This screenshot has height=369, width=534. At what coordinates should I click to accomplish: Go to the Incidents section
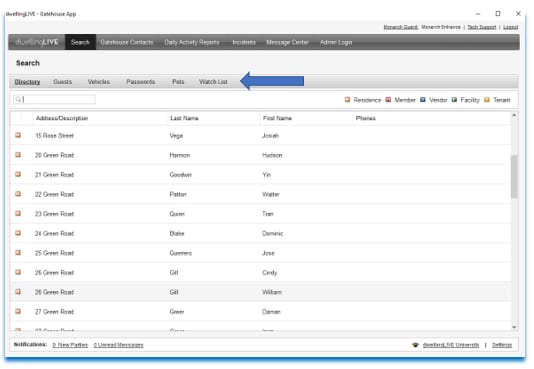244,42
